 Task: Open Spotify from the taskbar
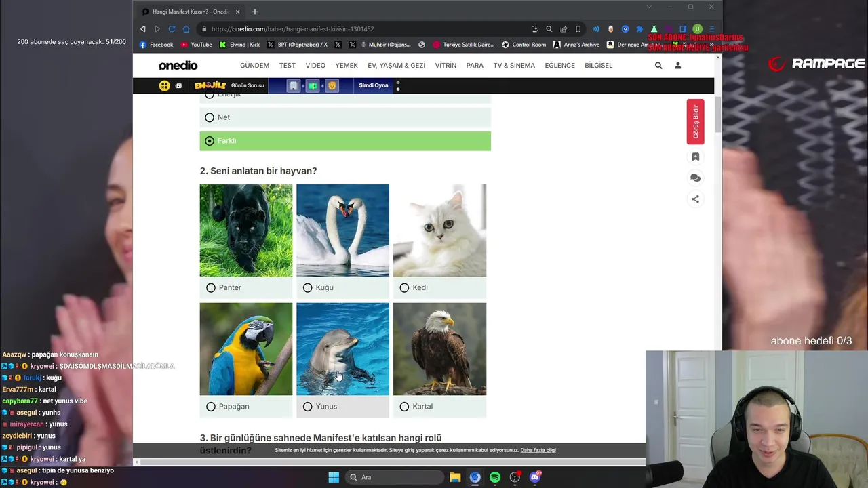[x=495, y=477]
